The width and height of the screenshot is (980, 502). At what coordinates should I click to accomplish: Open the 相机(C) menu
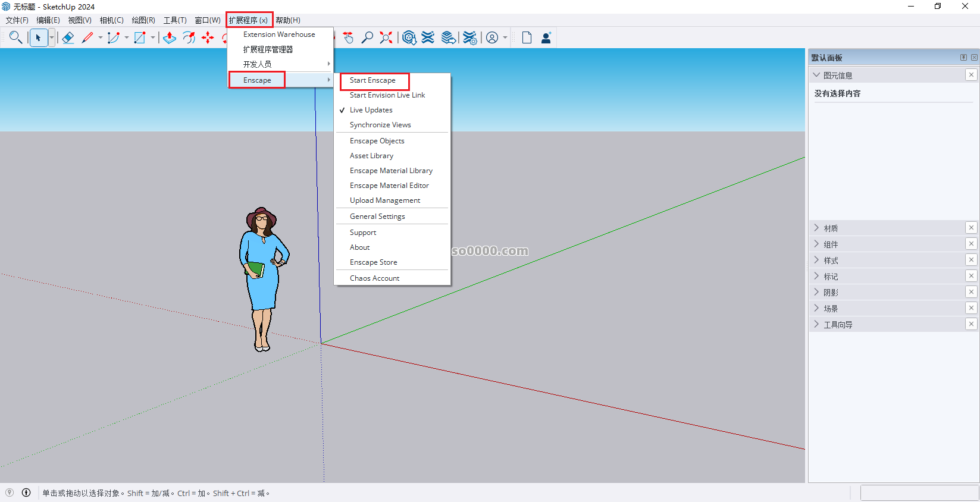(112, 20)
